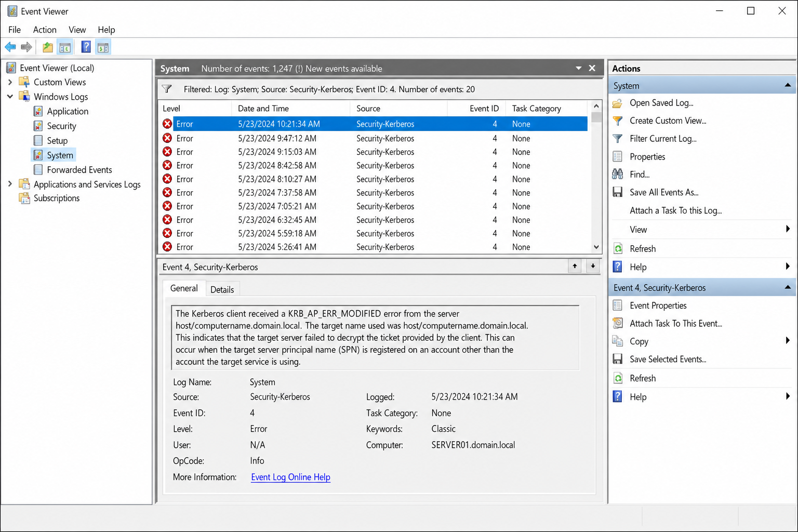
Task: Click Filter Current Log action
Action: pos(663,139)
